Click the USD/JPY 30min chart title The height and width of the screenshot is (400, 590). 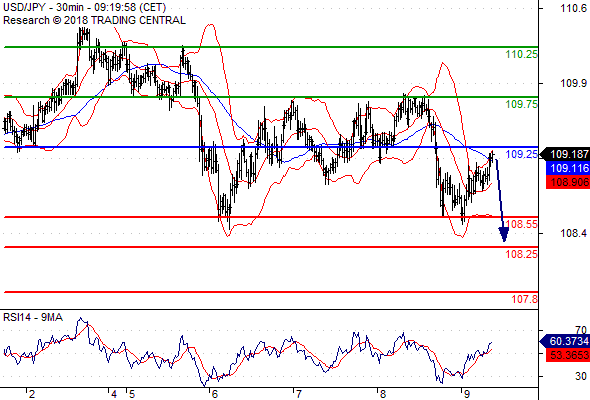(85, 7)
